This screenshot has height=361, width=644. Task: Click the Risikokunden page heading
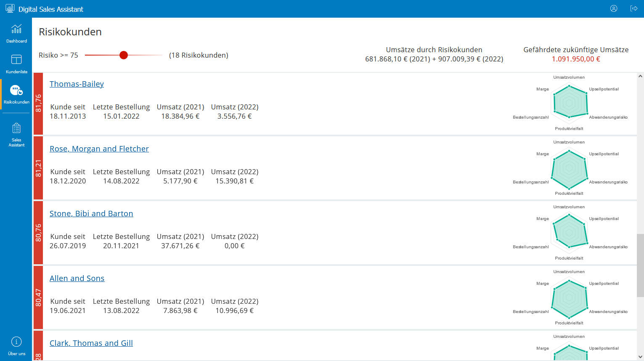70,32
